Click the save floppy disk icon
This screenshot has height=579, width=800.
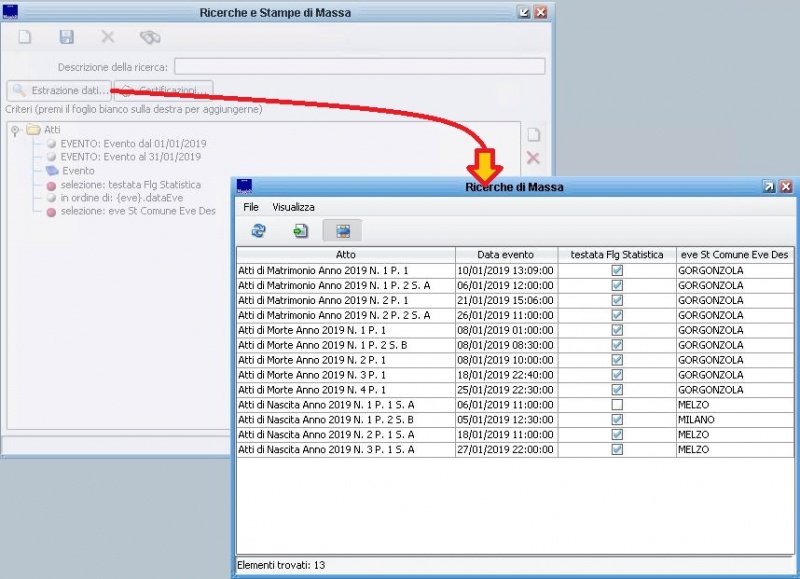(66, 37)
